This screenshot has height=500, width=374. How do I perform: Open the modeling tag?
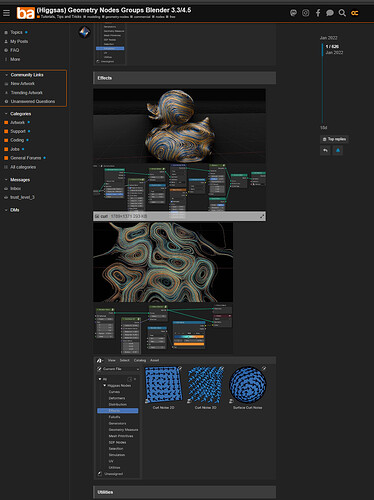[x=92, y=17]
